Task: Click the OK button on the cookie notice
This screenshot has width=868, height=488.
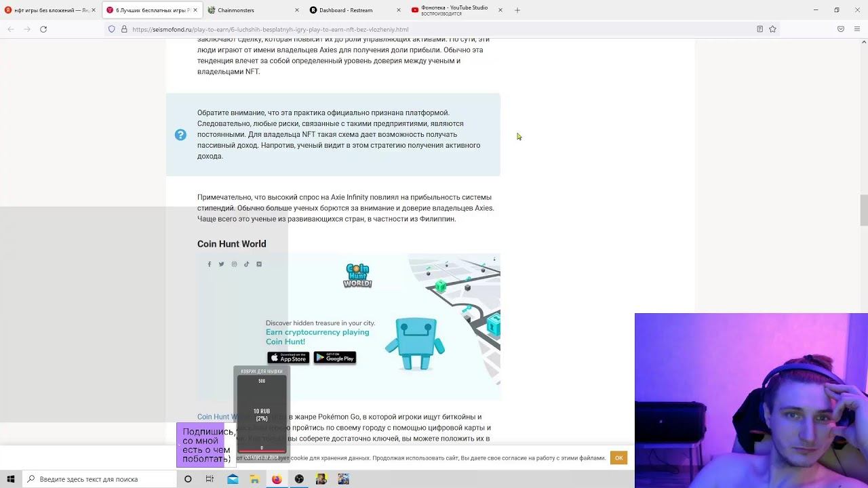Action: coord(618,458)
